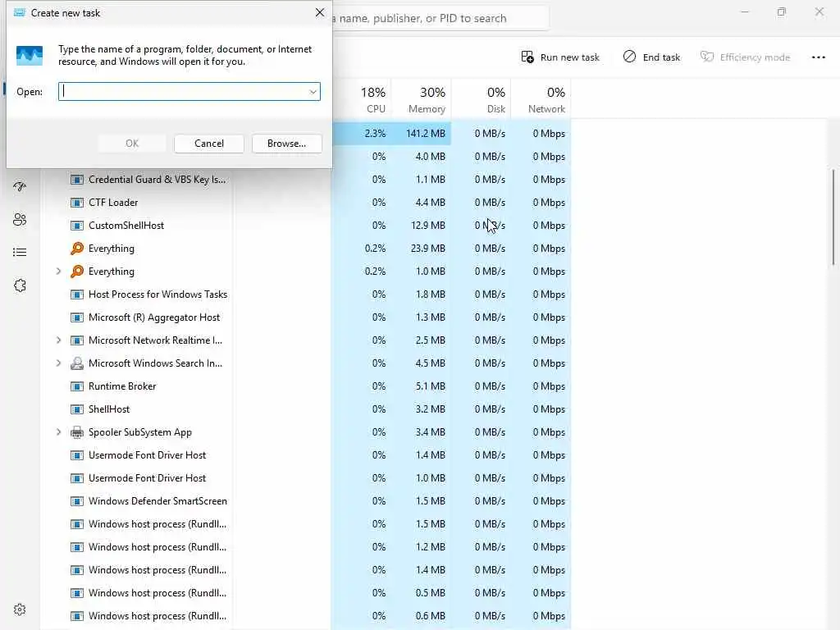
Task: Click the Run dialog program icon
Action: (x=30, y=56)
